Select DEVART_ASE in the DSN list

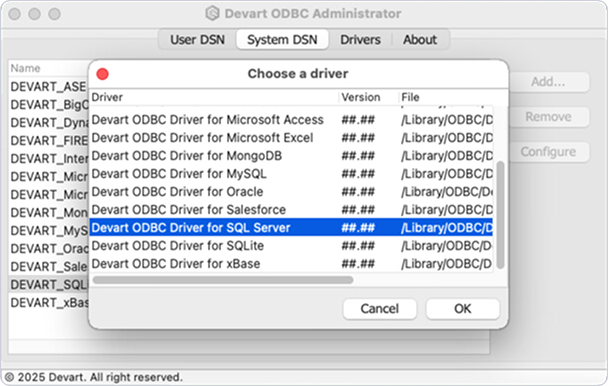(48, 87)
